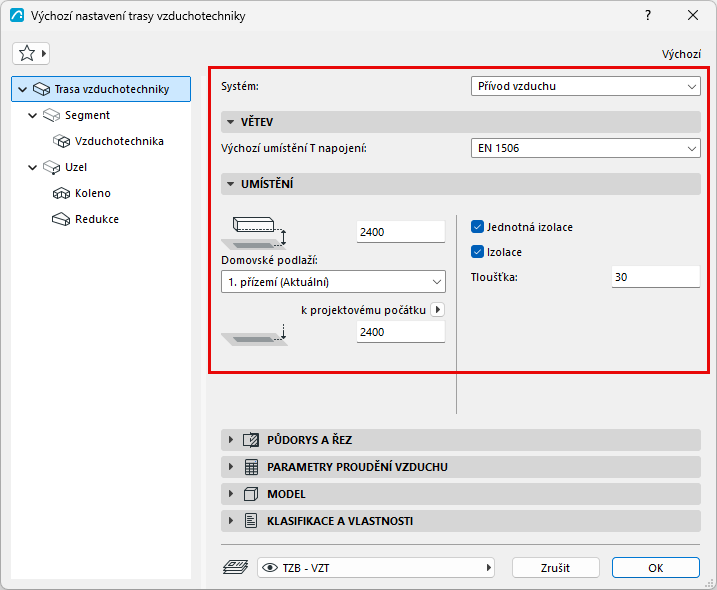Collapse the UMÍSTĚNÍ section
Viewport: 717px width, 590px height.
click(231, 184)
